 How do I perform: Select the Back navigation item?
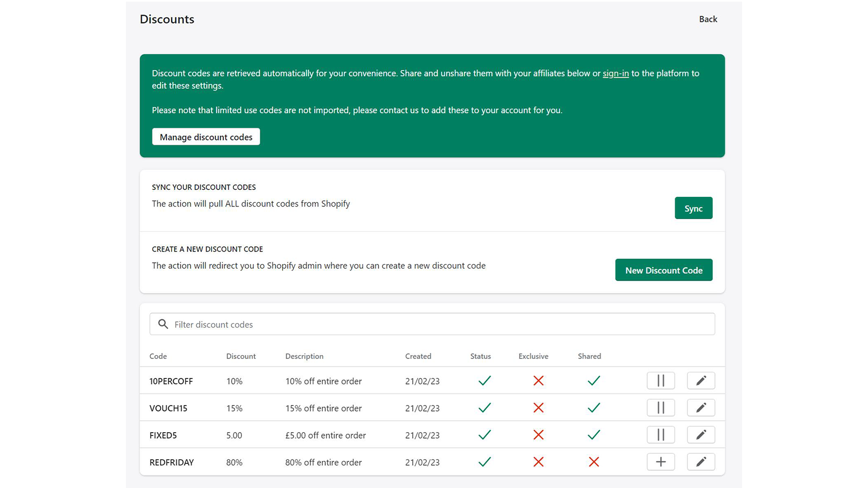coord(707,19)
